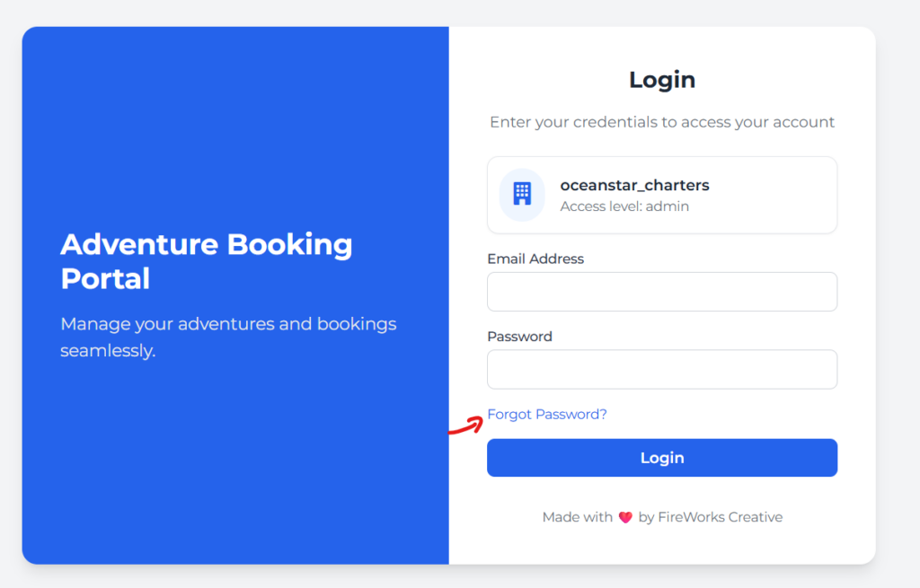Click the Email Address label
Image resolution: width=920 pixels, height=588 pixels.
point(535,259)
